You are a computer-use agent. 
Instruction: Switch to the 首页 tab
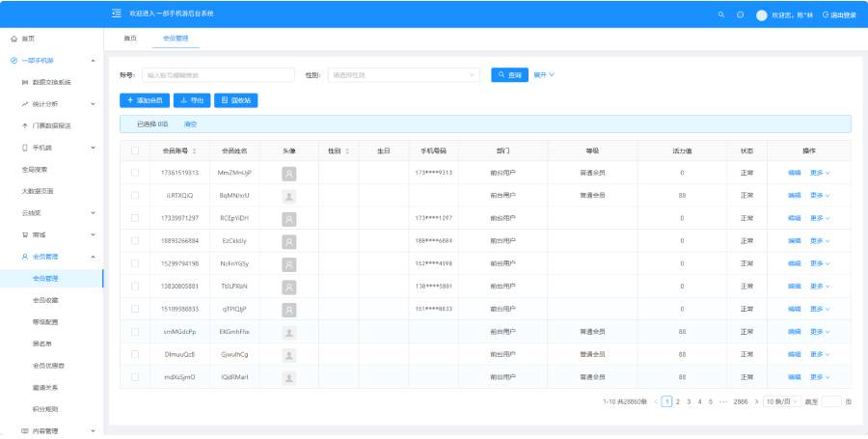click(x=130, y=39)
